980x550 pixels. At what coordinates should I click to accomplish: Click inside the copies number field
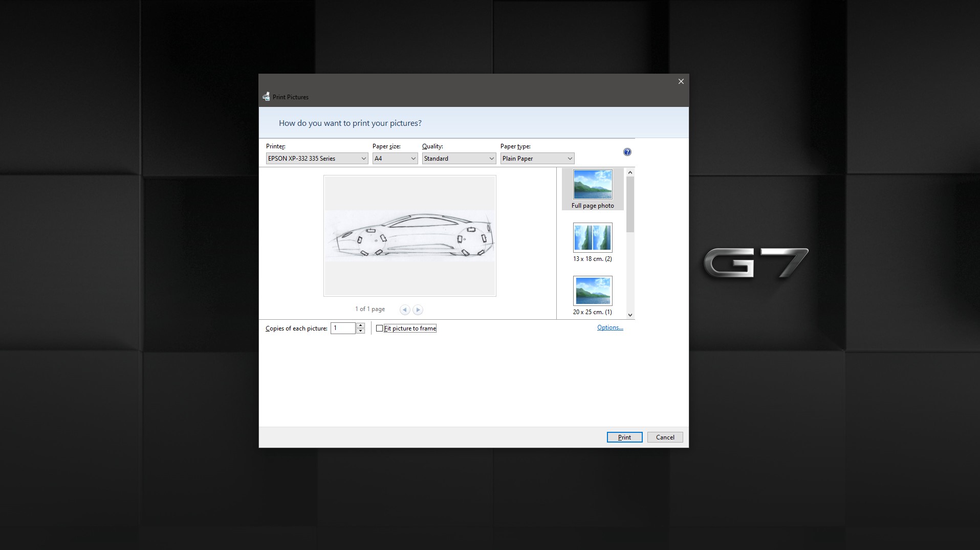click(x=343, y=328)
